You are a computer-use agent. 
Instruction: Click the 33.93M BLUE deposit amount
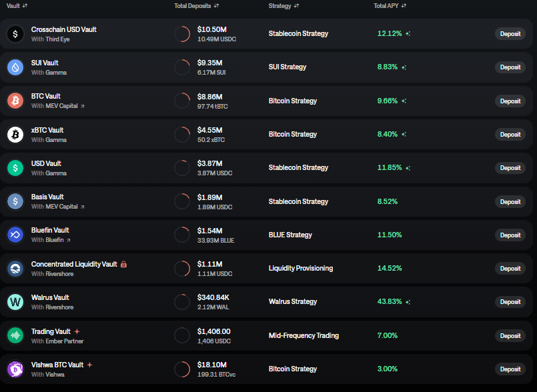[x=215, y=241]
